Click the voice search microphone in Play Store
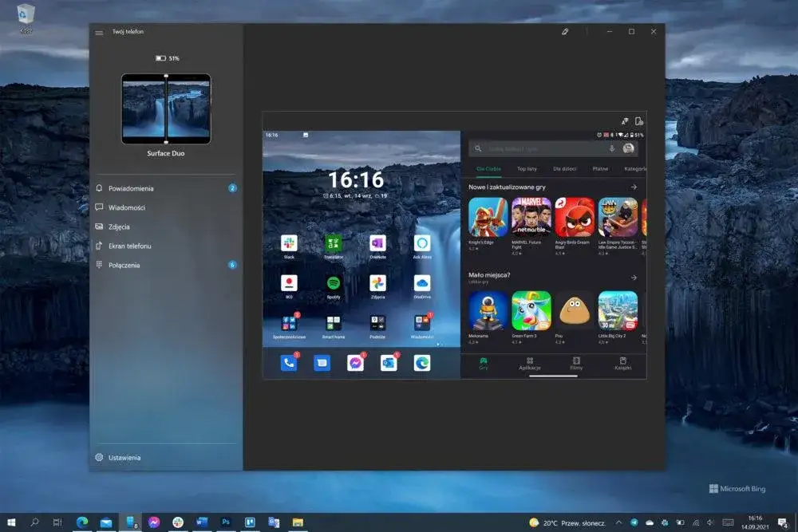 pos(612,148)
